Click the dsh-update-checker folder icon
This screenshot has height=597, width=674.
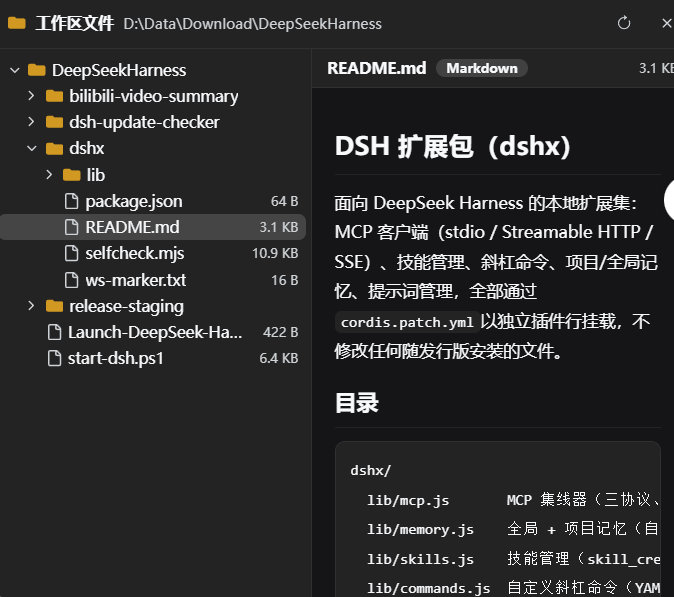point(54,122)
